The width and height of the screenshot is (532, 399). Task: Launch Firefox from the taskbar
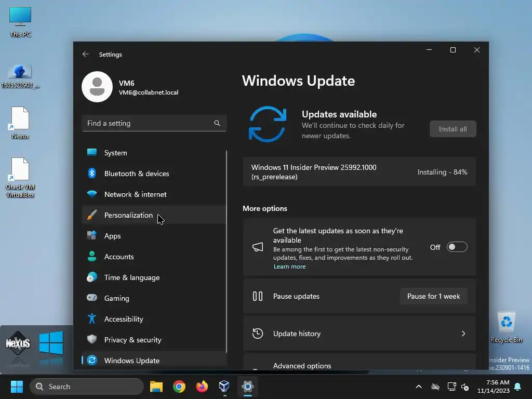(202, 387)
